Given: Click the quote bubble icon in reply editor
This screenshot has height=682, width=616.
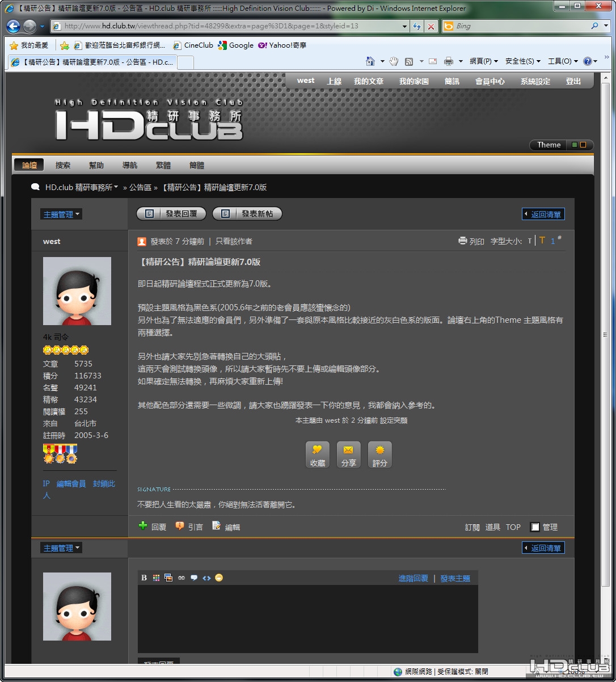Looking at the screenshot, I should [x=194, y=578].
